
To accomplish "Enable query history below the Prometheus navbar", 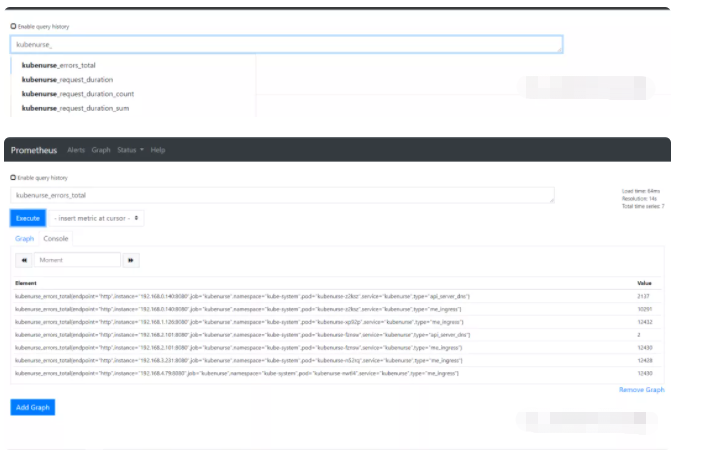I will pyautogui.click(x=13, y=178).
